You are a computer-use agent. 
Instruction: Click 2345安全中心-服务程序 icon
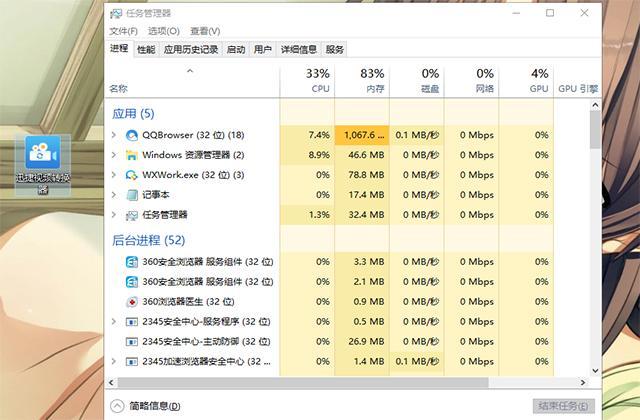132,322
